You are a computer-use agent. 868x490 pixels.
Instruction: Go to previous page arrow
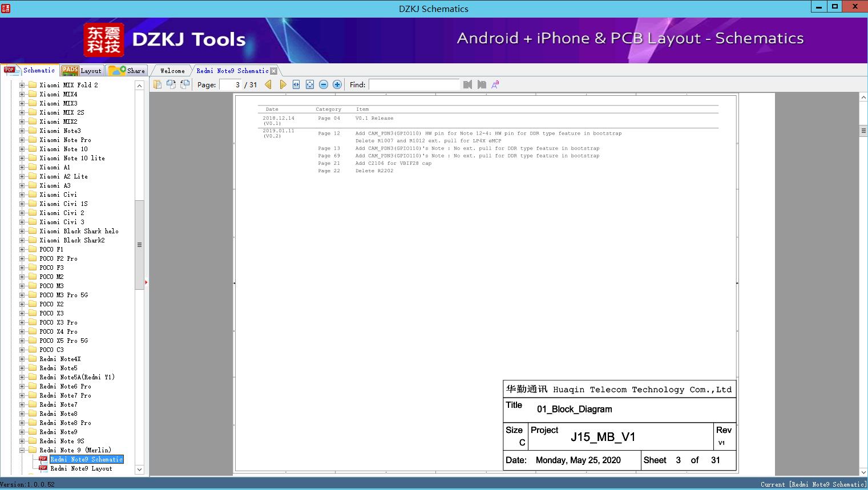268,84
